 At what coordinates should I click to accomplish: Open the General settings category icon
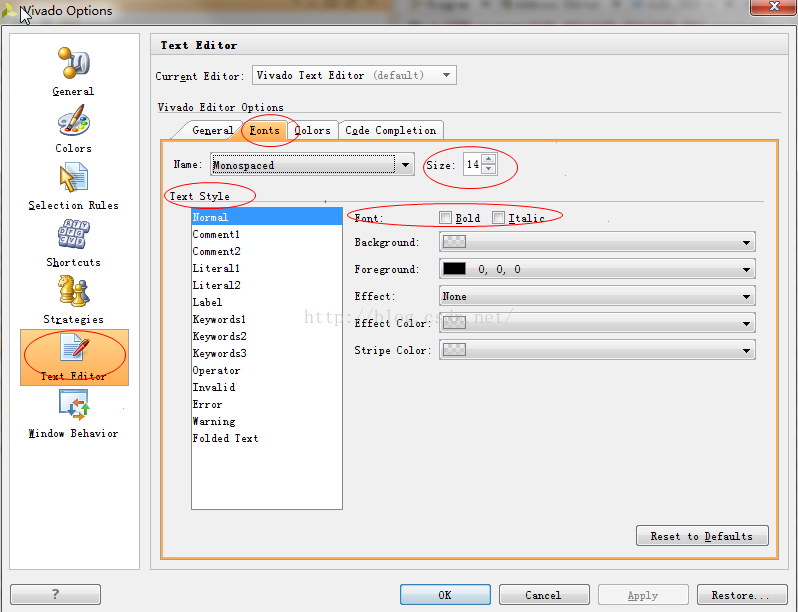point(73,63)
